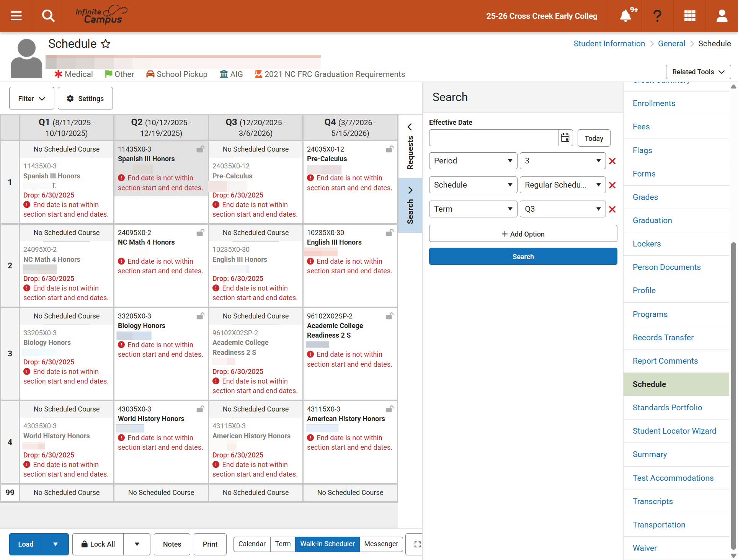Toggle lock on Spanish III Honors Q2
The image size is (738, 560).
point(200,149)
